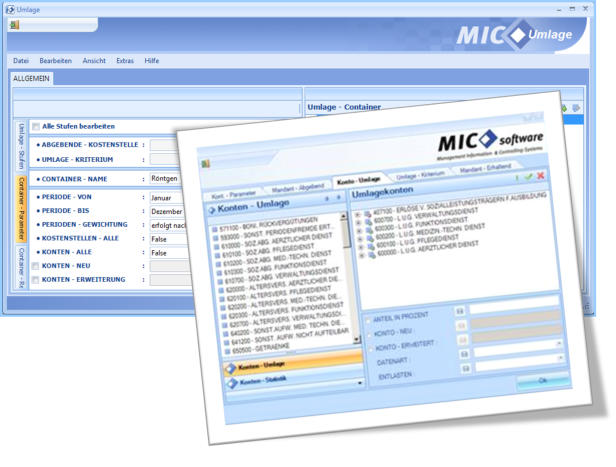Expand the 600700 L.U.G. Verwaltungsdienst tree node

(359, 221)
